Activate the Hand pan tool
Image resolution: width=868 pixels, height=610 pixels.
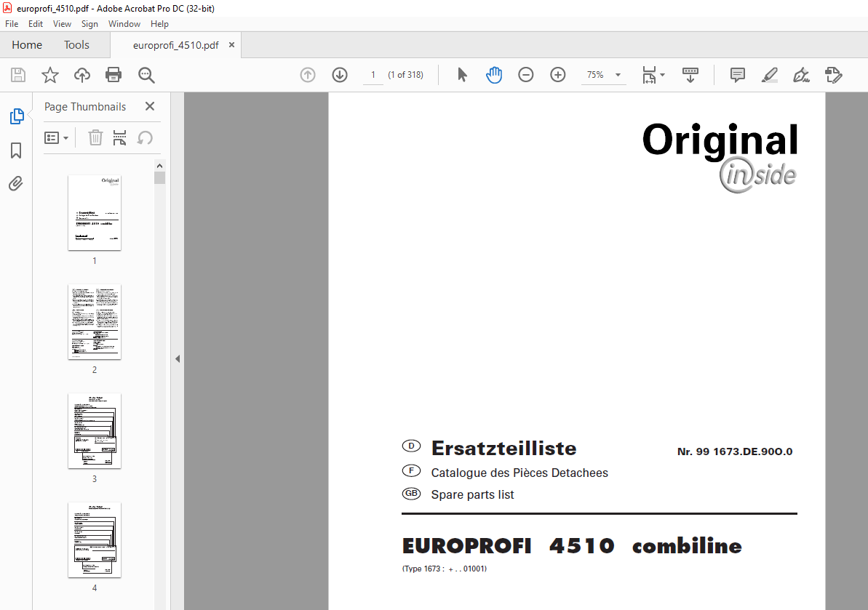[494, 75]
